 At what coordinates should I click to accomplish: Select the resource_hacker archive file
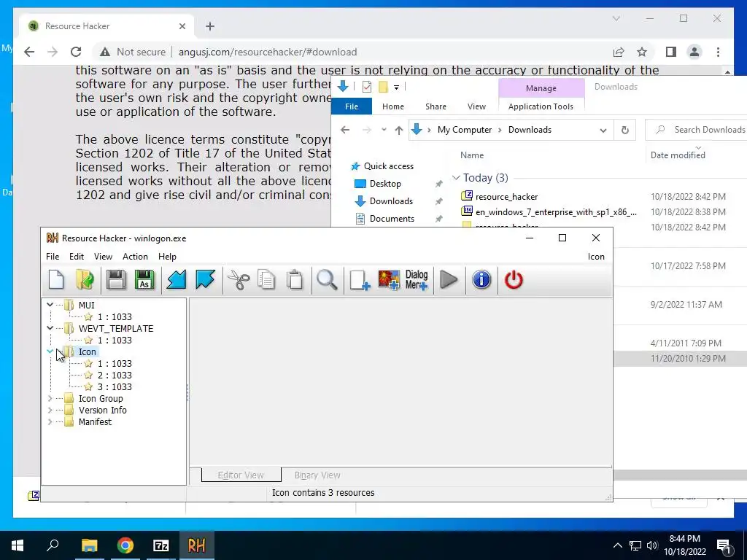pos(506,197)
